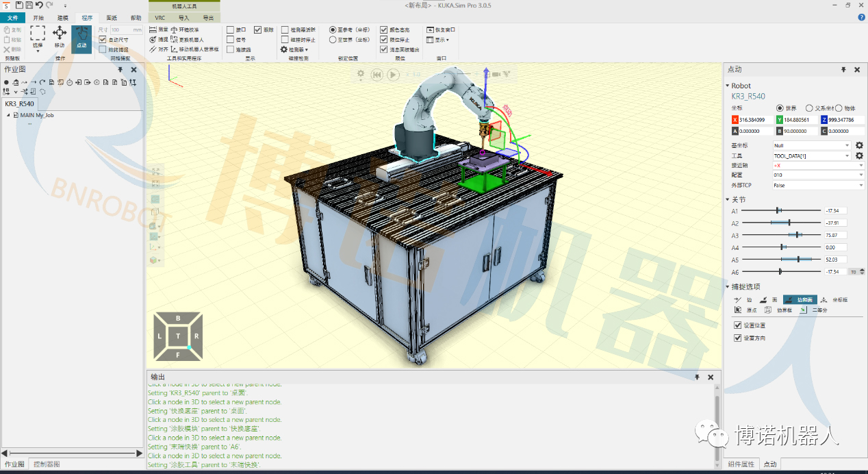
Task: Pin the 作业图 panel
Action: [x=120, y=69]
